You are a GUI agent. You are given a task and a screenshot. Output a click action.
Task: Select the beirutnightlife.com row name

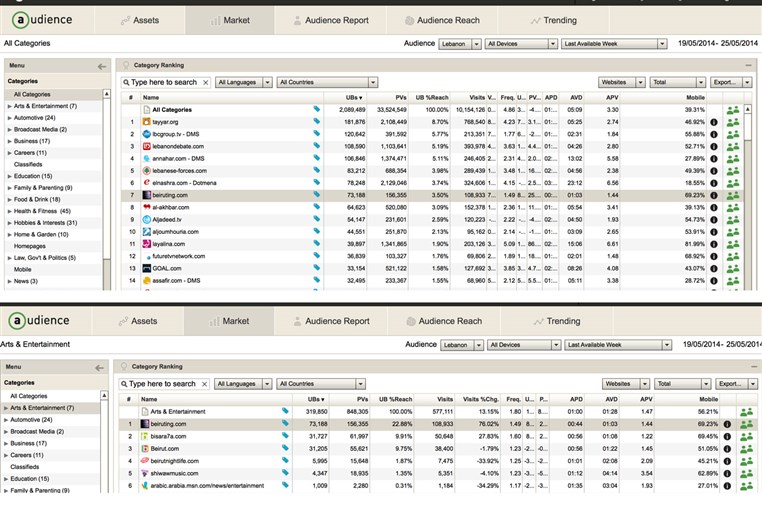[x=174, y=461]
